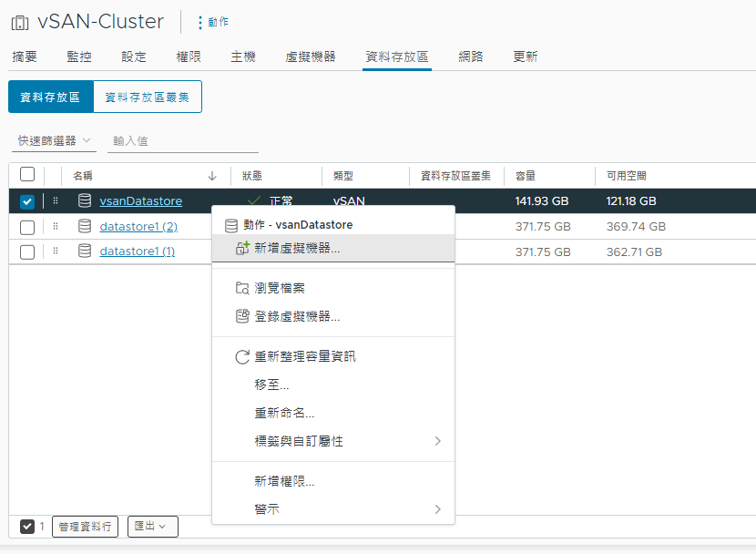Click the 重新整理容量資訊 refresh icon
This screenshot has height=554, width=756.
(x=242, y=357)
